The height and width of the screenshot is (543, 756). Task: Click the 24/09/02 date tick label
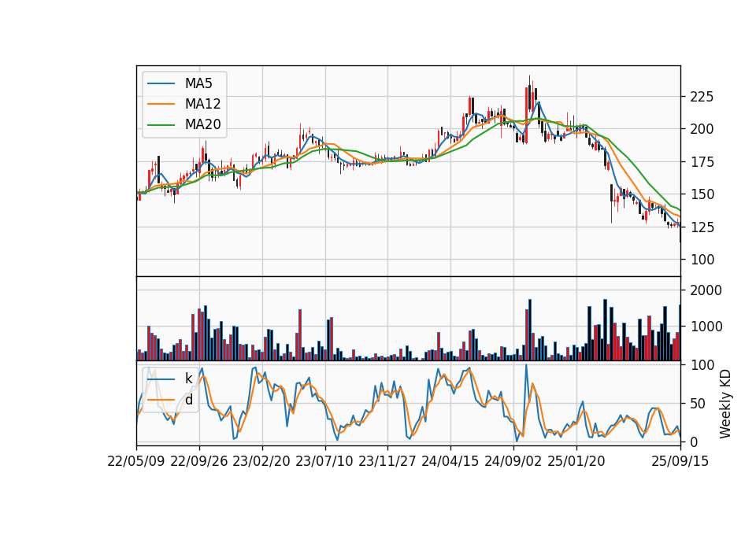[513, 461]
